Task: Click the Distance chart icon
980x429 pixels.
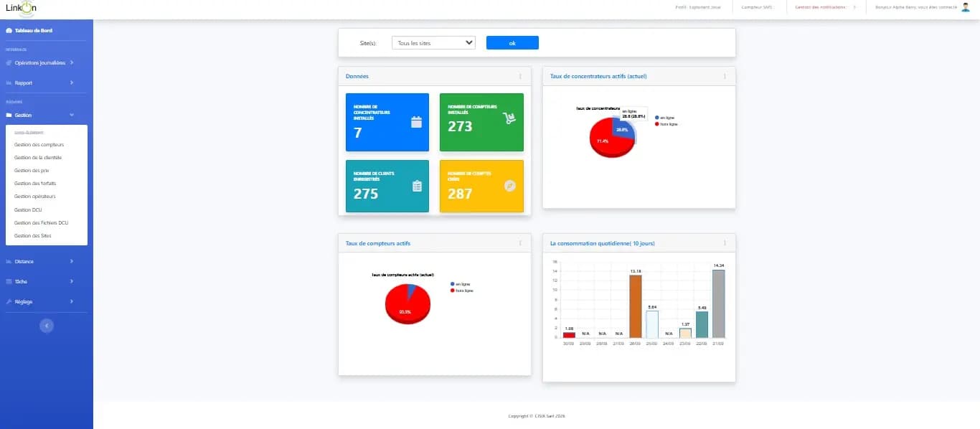Action: [9, 261]
